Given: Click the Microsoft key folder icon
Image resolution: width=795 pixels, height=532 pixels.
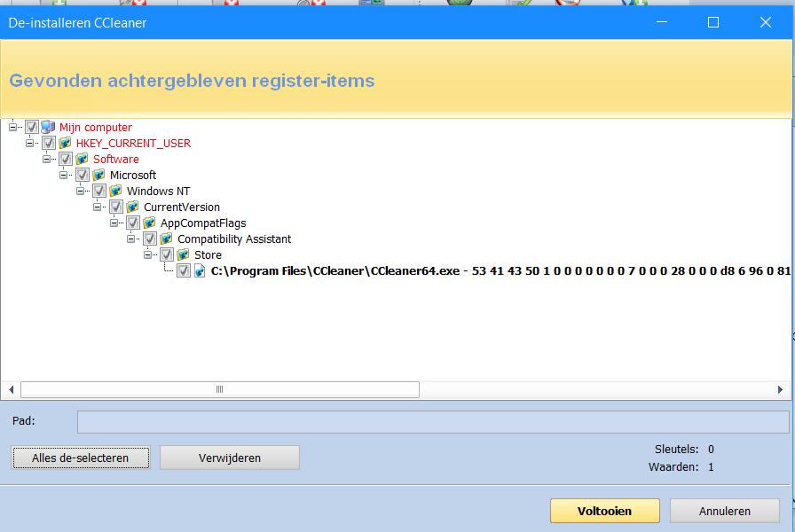Looking at the screenshot, I should coord(98,175).
